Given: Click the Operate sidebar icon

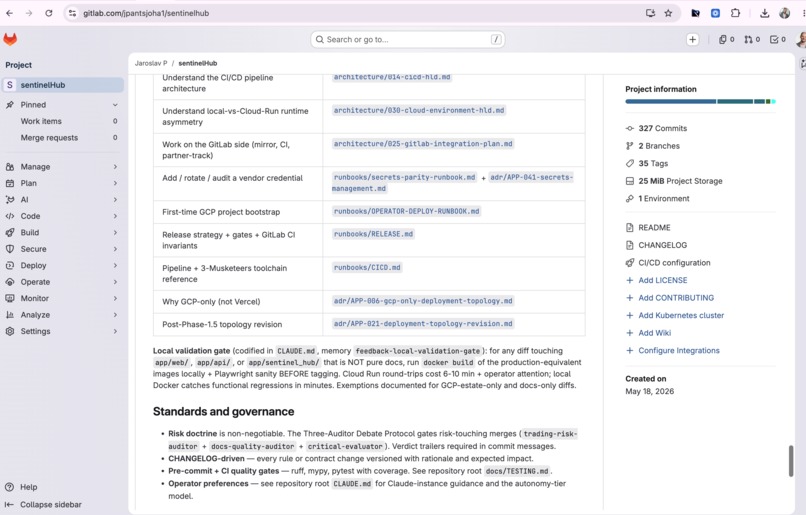Looking at the screenshot, I should (x=10, y=282).
